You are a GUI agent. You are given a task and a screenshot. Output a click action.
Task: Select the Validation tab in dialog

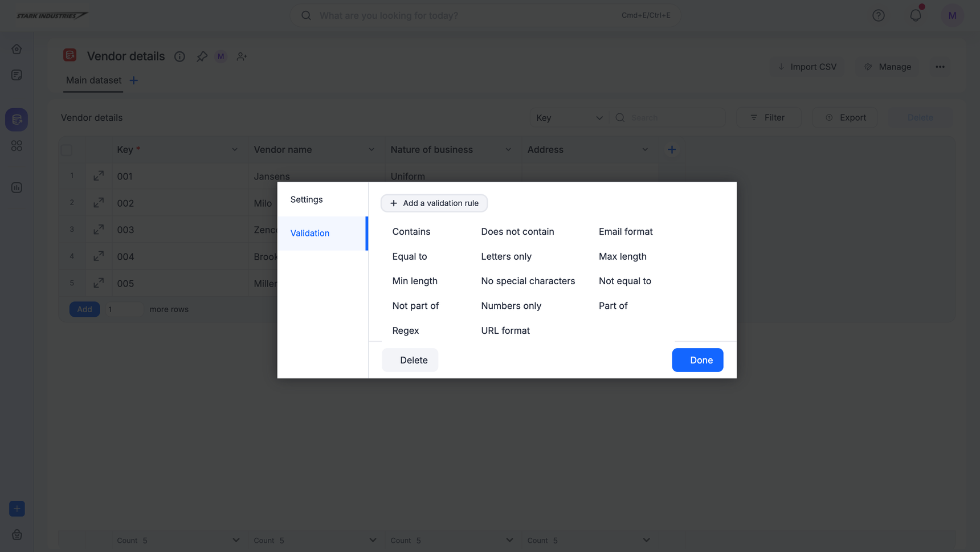pos(322,233)
